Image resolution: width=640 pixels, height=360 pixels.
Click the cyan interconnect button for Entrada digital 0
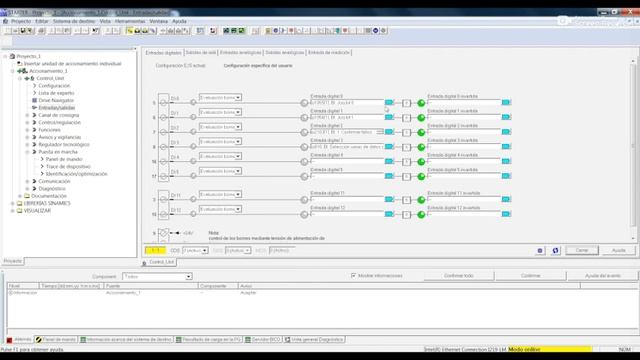[x=389, y=102]
